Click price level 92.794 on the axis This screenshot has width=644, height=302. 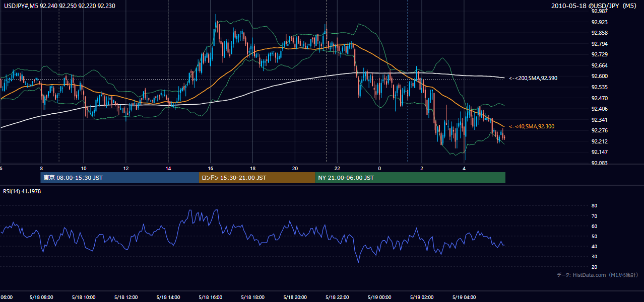(599, 44)
